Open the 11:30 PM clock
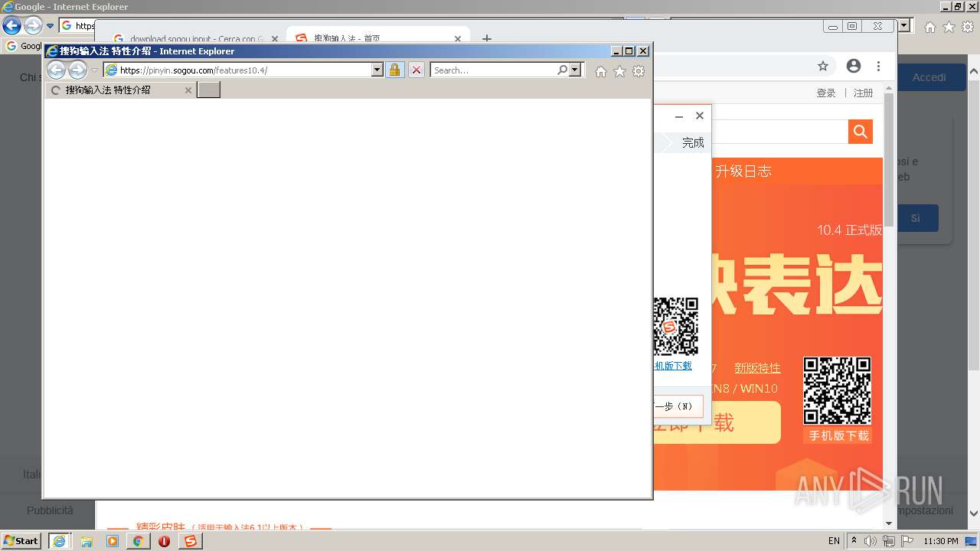This screenshot has width=980, height=551. point(941,541)
